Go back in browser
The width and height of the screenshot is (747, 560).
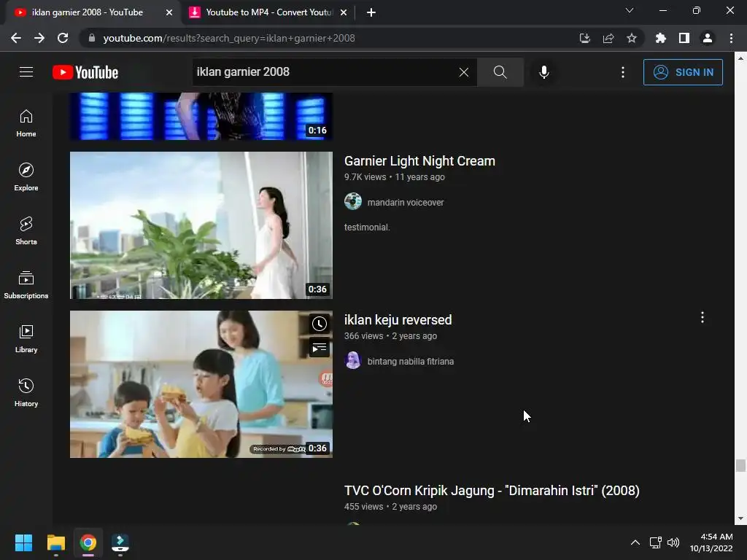pyautogui.click(x=16, y=38)
